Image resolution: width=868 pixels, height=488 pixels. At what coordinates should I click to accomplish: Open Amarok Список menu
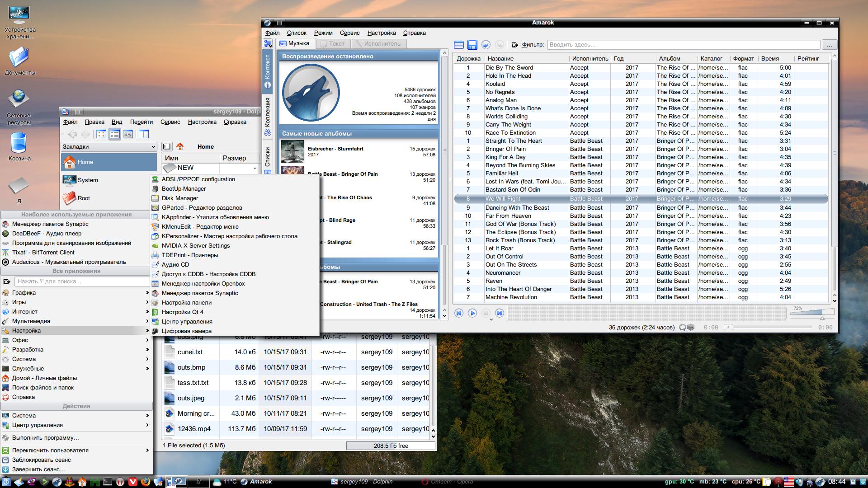[x=297, y=33]
